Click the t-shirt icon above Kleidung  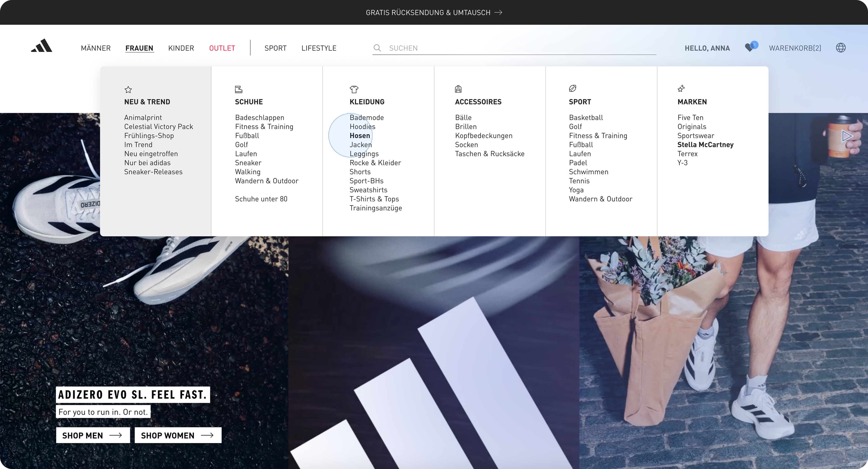point(354,89)
